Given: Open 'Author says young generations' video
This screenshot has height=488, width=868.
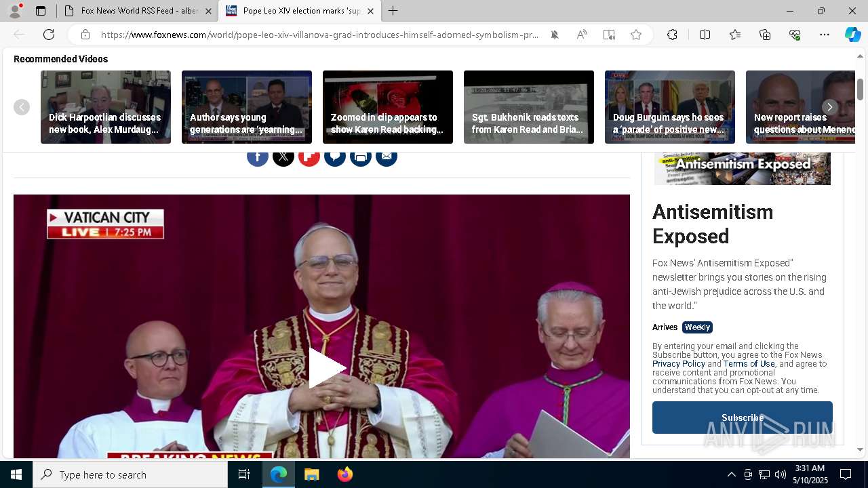Looking at the screenshot, I should [x=247, y=107].
